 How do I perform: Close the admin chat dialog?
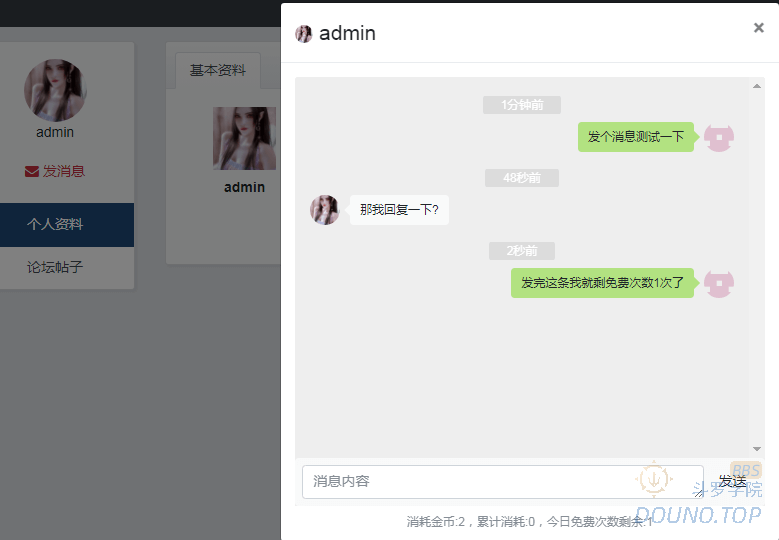tap(758, 28)
